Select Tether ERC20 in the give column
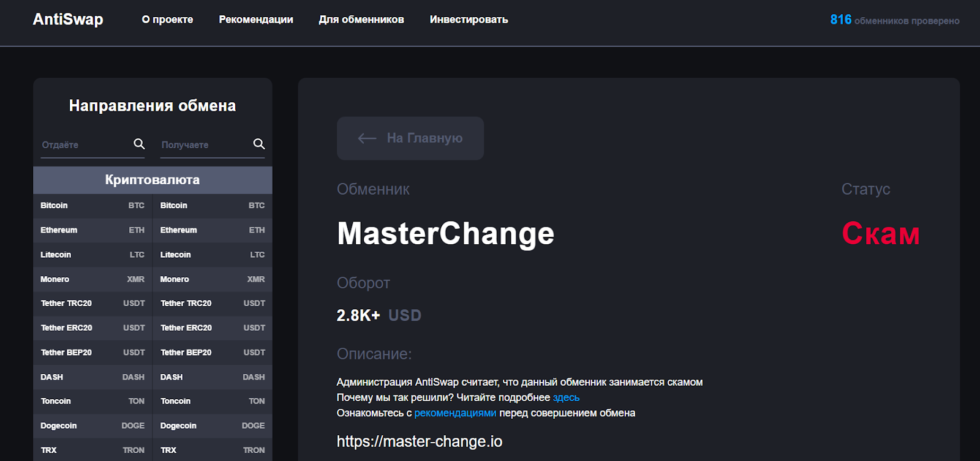Screen dimensions: 980x461 (x=92, y=328)
